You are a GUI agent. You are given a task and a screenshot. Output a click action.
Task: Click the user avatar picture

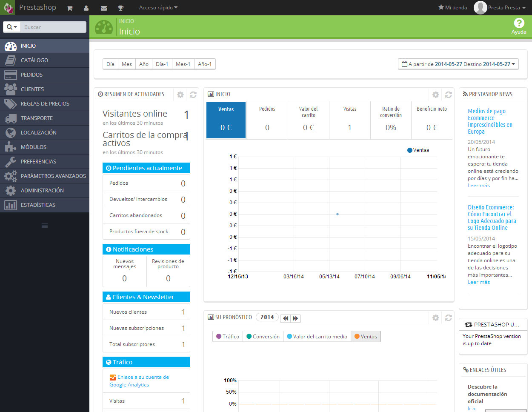480,8
